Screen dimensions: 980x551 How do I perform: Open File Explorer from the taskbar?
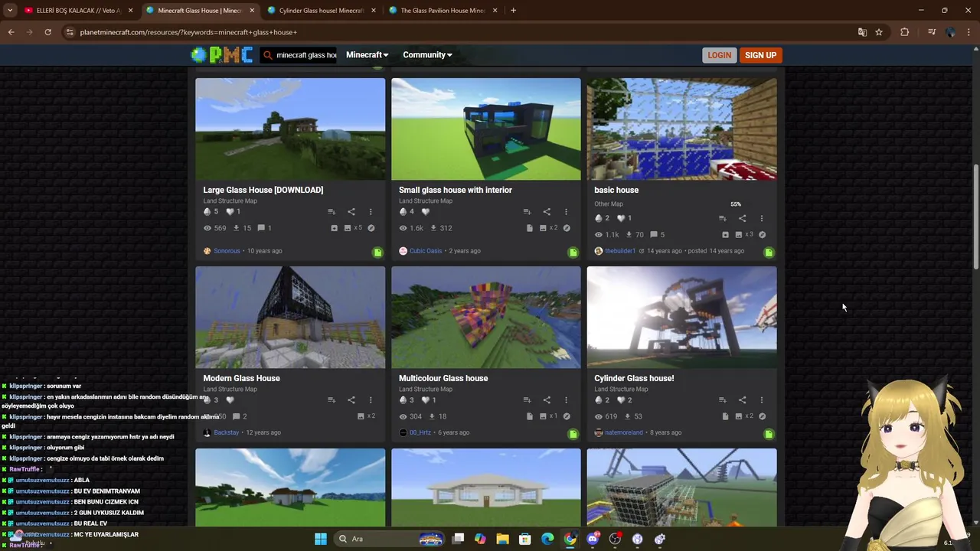[502, 539]
